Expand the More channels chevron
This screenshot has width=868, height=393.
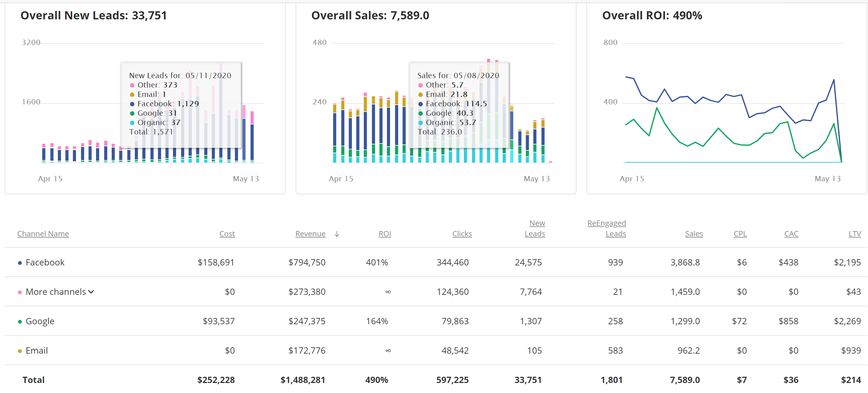click(x=91, y=292)
